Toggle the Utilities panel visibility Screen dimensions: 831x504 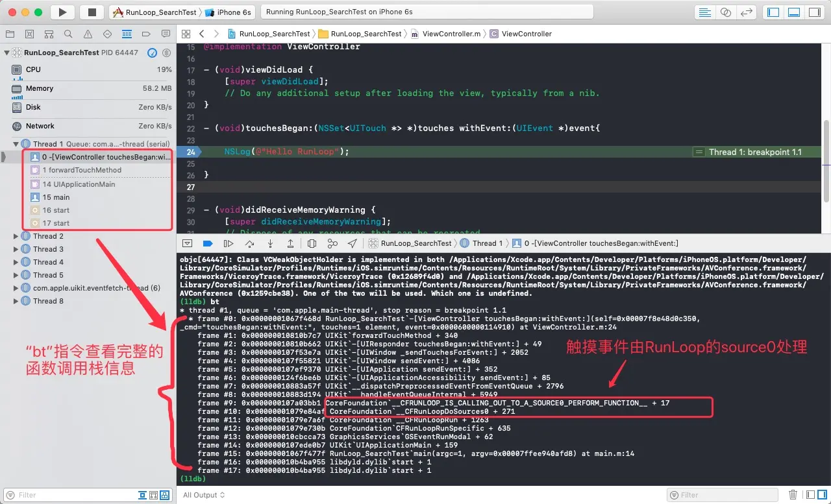815,12
